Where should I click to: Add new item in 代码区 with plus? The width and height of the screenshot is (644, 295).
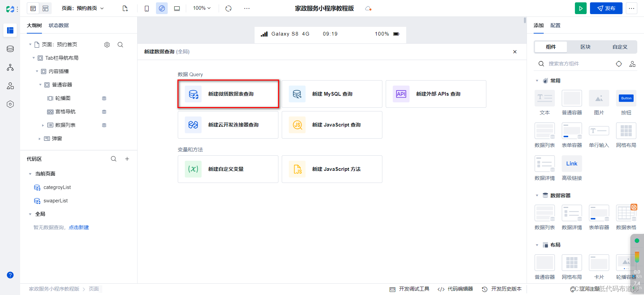127,159
